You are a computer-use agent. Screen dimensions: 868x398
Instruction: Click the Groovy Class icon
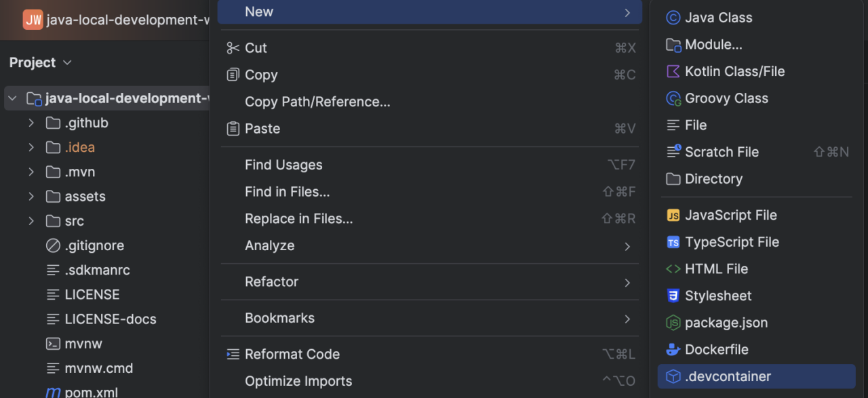pyautogui.click(x=673, y=98)
